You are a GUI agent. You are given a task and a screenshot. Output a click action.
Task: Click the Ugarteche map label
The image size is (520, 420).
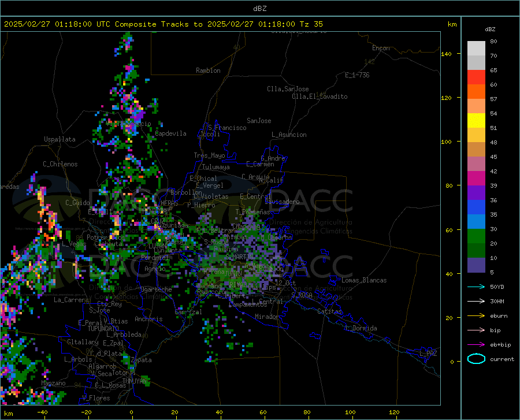pos(156,289)
